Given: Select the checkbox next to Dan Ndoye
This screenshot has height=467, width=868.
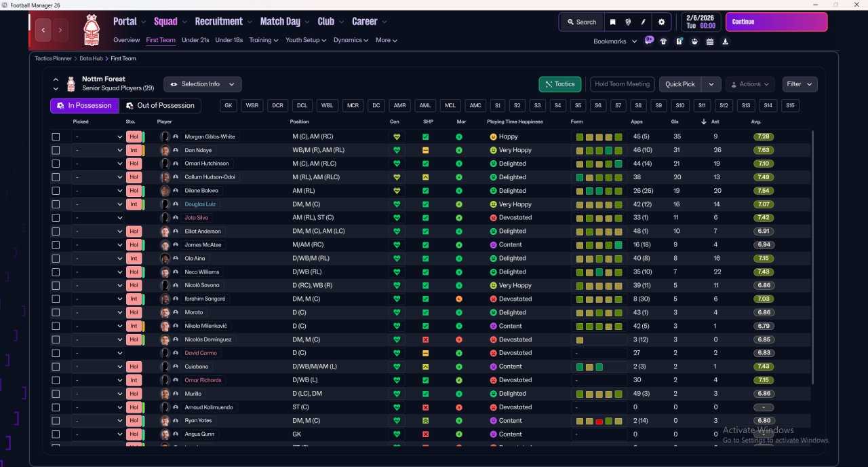Looking at the screenshot, I should point(56,150).
